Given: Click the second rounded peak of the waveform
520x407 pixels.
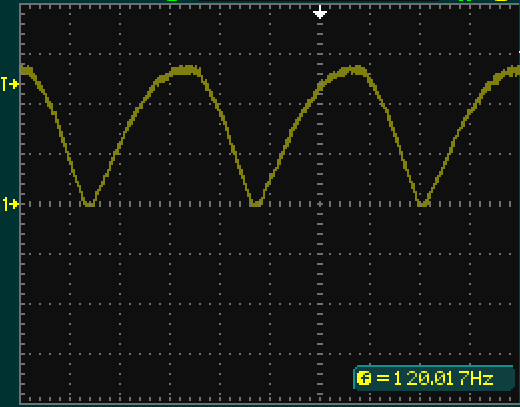Looking at the screenshot, I should pyautogui.click(x=355, y=70).
